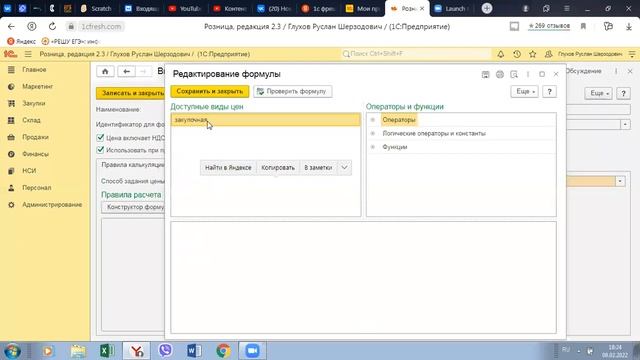This screenshot has height=360, width=640.
Task: Expand the 'Операторы' tree node
Action: pos(372,120)
